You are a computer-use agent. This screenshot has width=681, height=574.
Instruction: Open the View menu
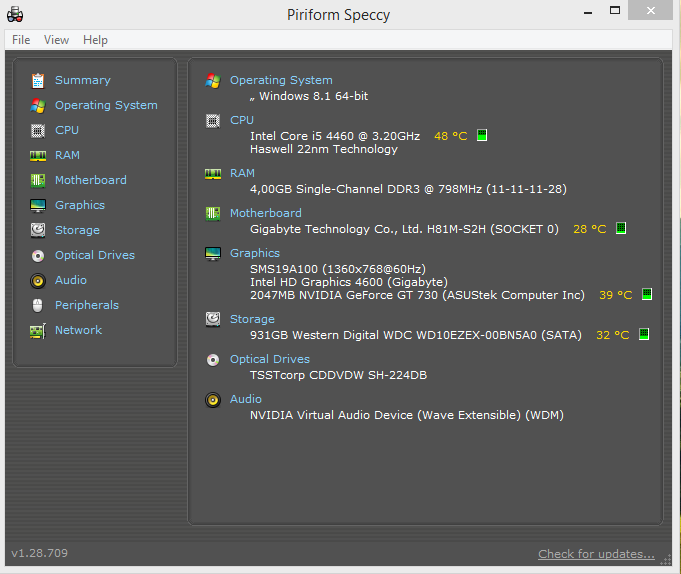pyautogui.click(x=56, y=40)
